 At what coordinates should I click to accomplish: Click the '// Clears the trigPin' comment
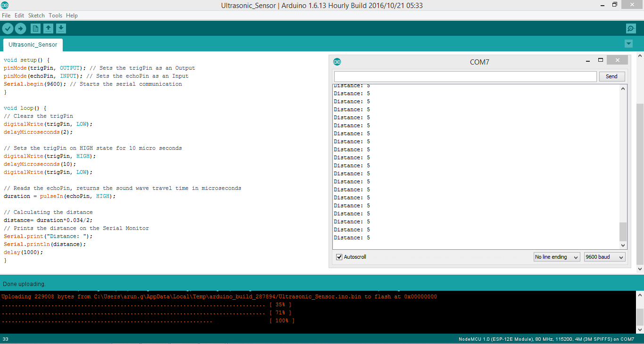[38, 116]
